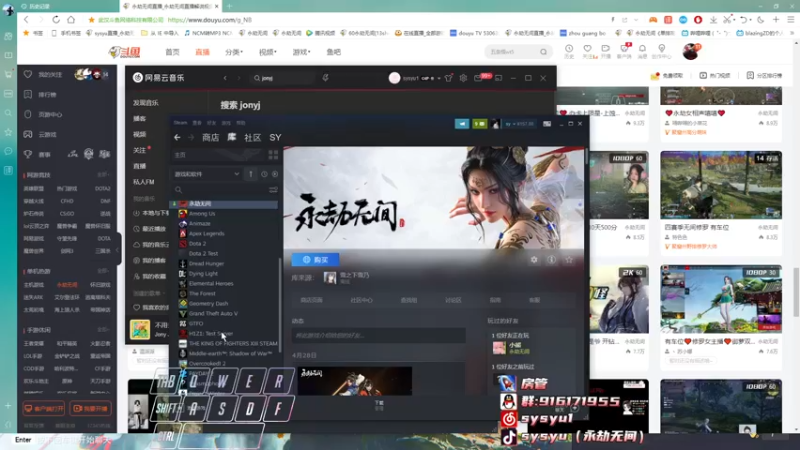800x450 pixels.
Task: Switch NetEase Music to mini mode
Action: pos(498,78)
